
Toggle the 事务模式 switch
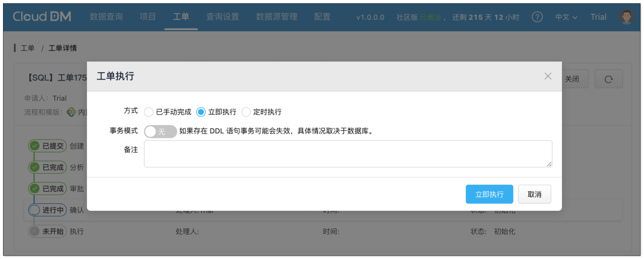click(x=160, y=132)
